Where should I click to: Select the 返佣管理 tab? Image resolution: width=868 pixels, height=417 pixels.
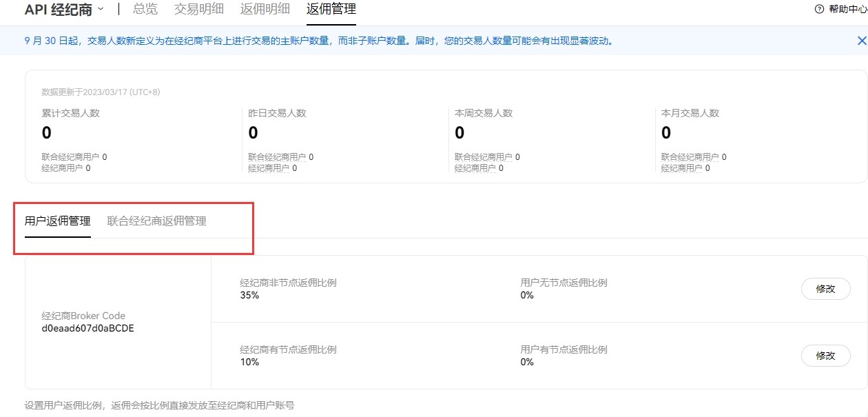click(331, 9)
